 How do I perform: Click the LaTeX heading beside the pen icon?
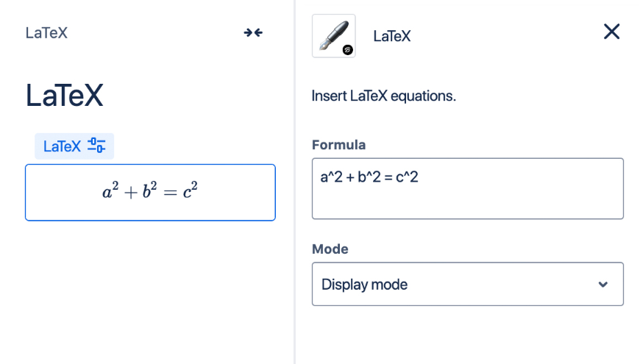pos(392,35)
